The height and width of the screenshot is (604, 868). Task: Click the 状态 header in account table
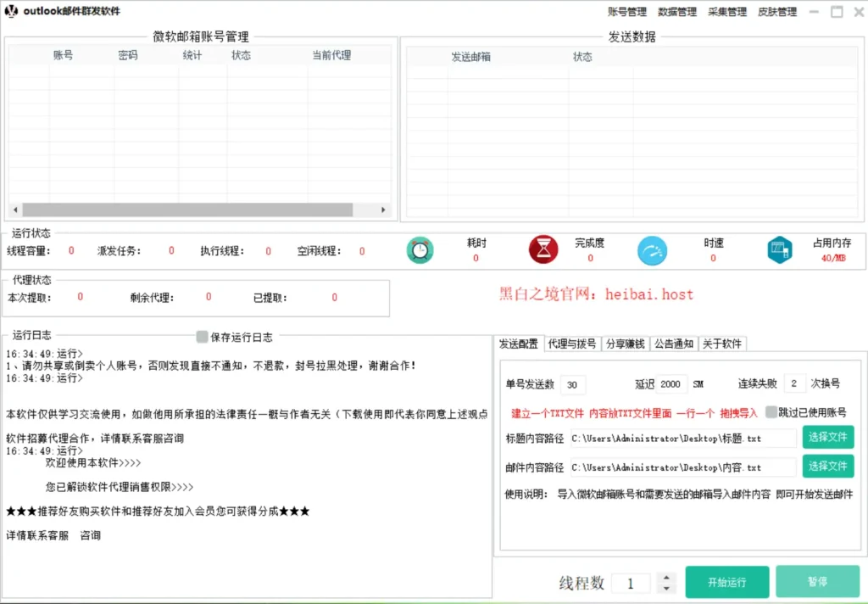242,55
